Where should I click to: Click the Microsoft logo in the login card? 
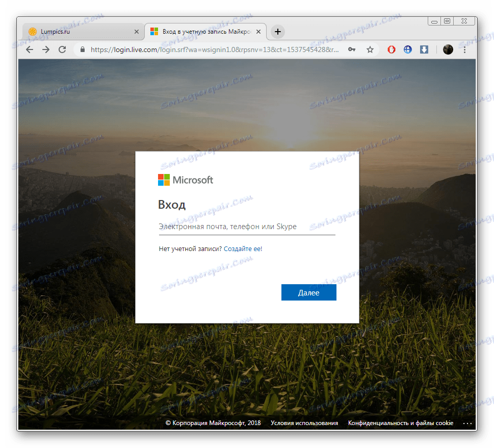[185, 180]
